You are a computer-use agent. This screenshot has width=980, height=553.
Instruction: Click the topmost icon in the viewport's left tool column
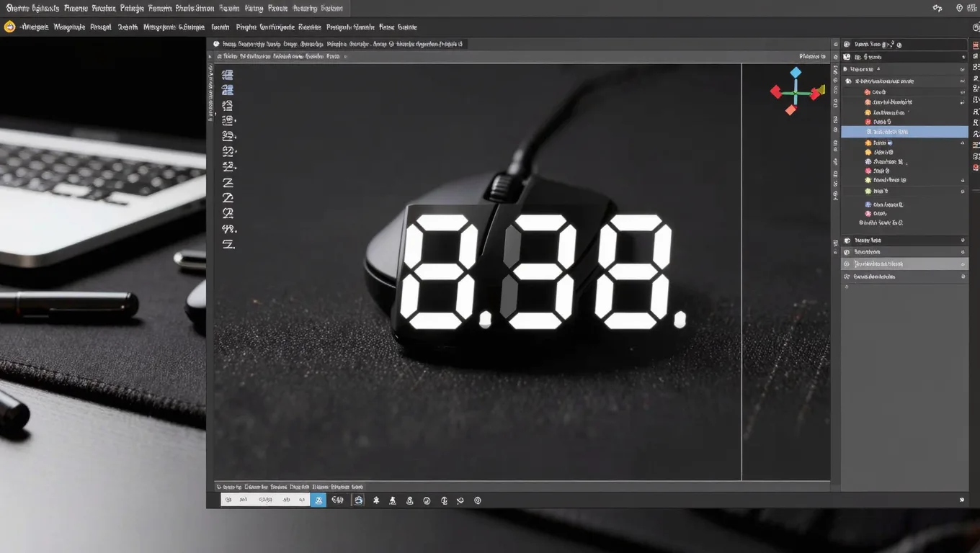click(228, 74)
